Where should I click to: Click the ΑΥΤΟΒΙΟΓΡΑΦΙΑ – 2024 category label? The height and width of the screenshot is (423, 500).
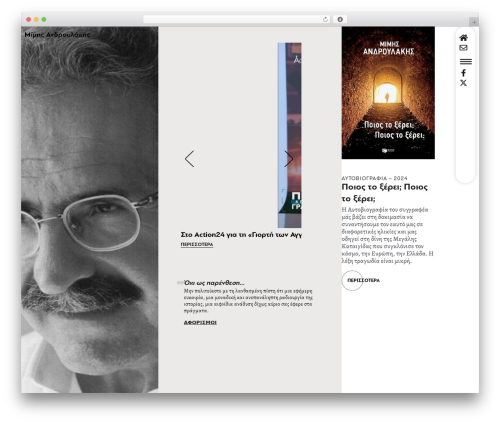pos(374,178)
